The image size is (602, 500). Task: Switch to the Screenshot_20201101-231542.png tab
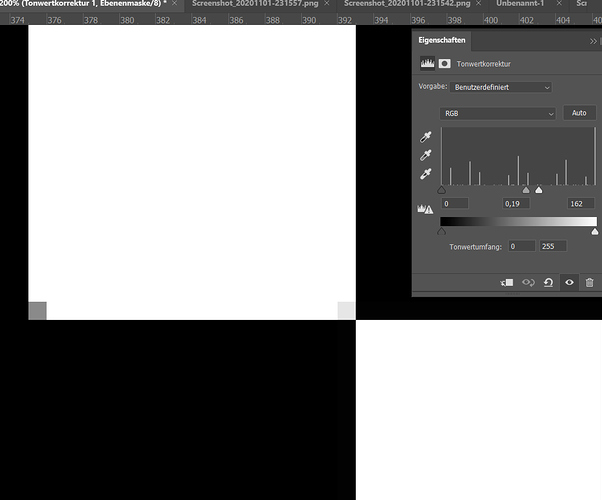tap(407, 4)
